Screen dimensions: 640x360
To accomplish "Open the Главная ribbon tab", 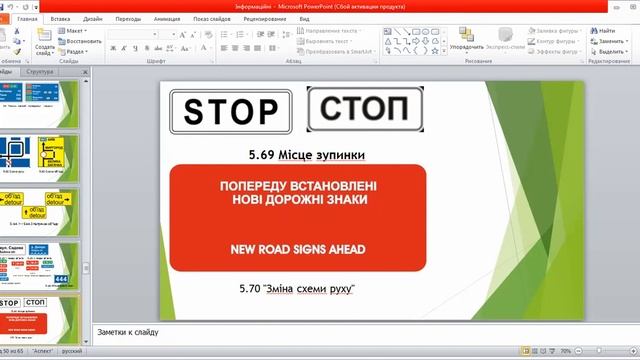I will 27,19.
